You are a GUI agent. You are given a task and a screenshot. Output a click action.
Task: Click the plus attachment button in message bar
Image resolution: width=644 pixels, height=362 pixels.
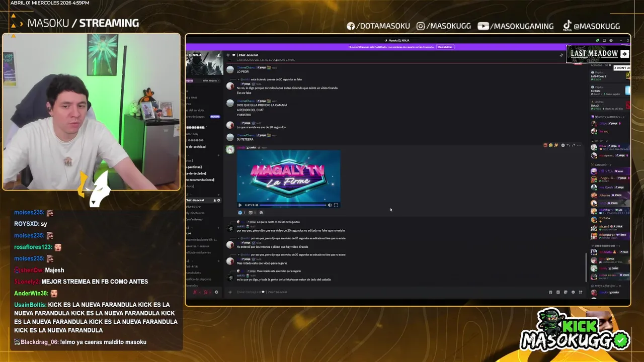point(230,292)
